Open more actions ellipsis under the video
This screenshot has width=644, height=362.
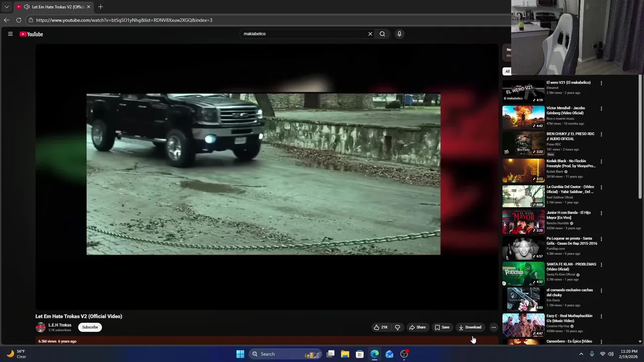[x=494, y=327]
